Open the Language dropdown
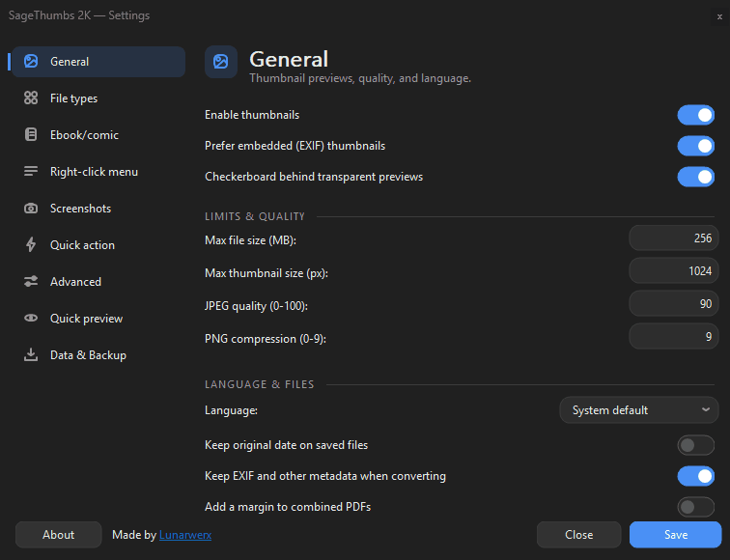The image size is (730, 560). (x=639, y=410)
